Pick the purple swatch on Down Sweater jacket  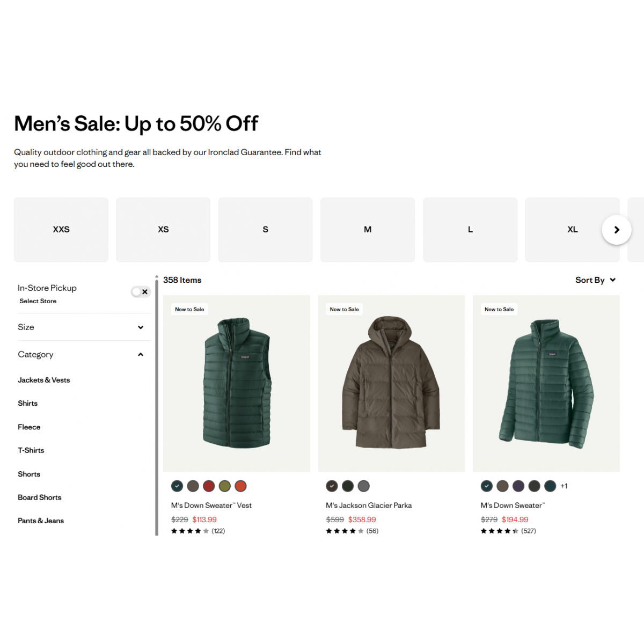518,486
